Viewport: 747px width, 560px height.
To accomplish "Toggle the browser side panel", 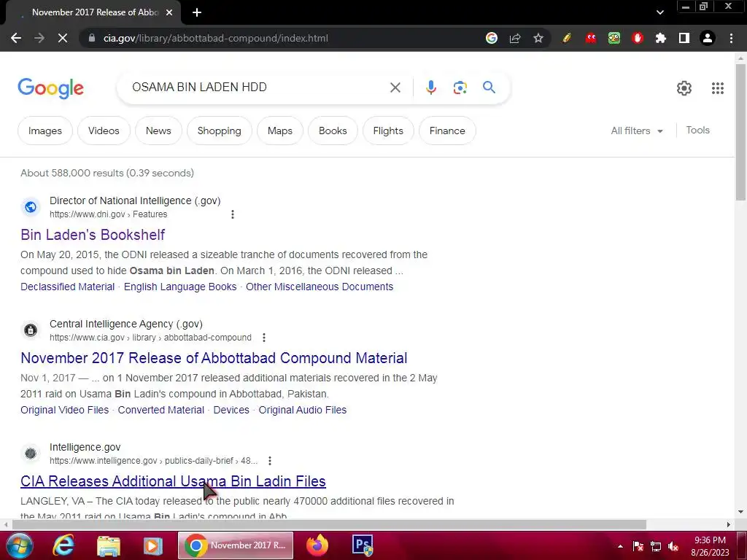I will (684, 38).
